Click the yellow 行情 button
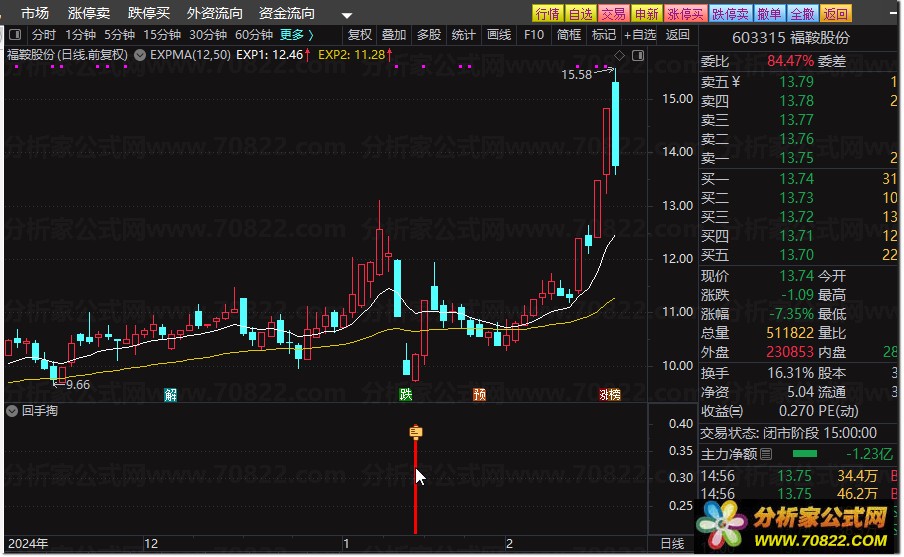The height and width of the screenshot is (557, 904). click(547, 13)
